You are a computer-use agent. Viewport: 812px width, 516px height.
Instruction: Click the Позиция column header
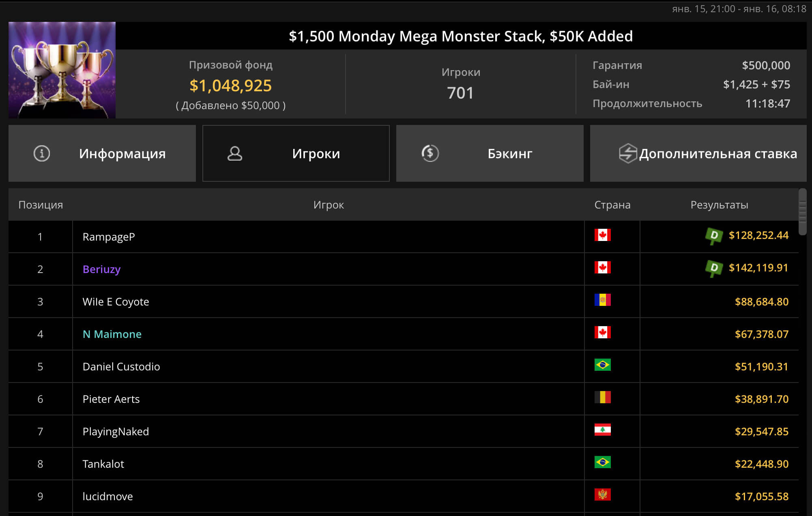pos(41,205)
